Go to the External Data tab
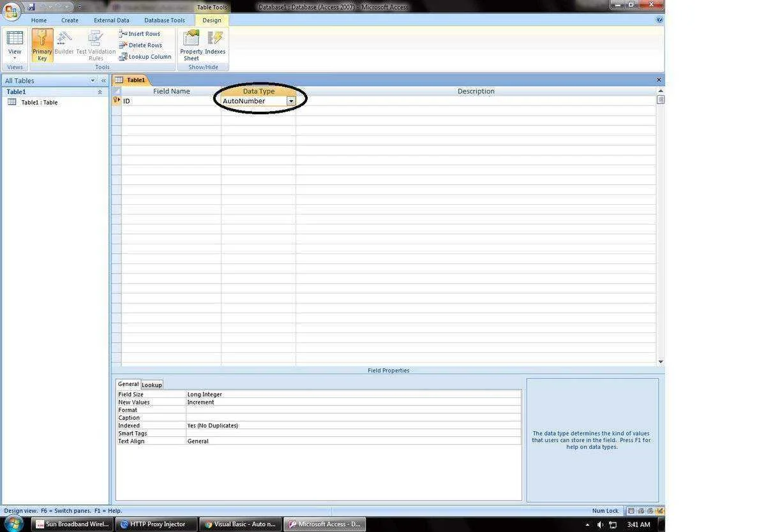Screen dimensions: 766x532 coord(112,20)
